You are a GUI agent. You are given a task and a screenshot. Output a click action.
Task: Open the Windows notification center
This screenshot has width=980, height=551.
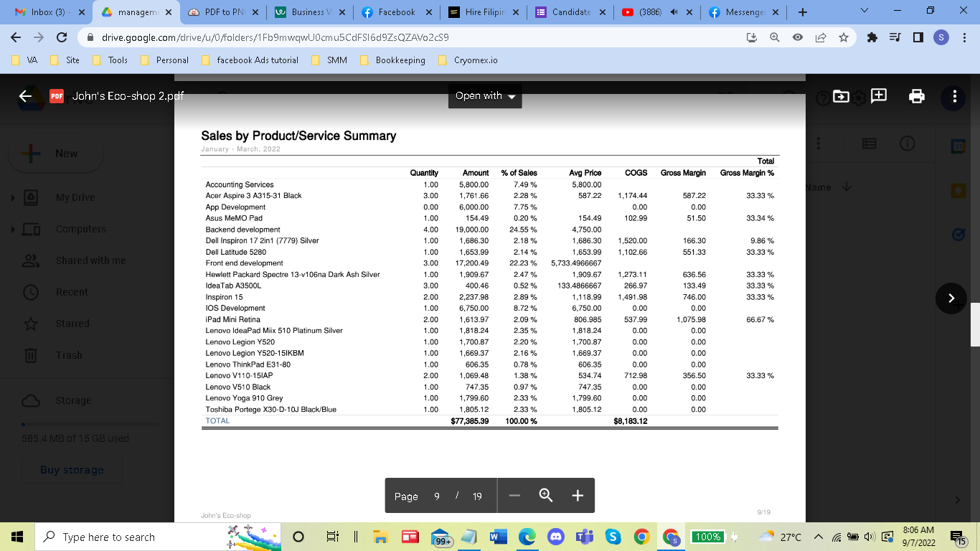[959, 537]
